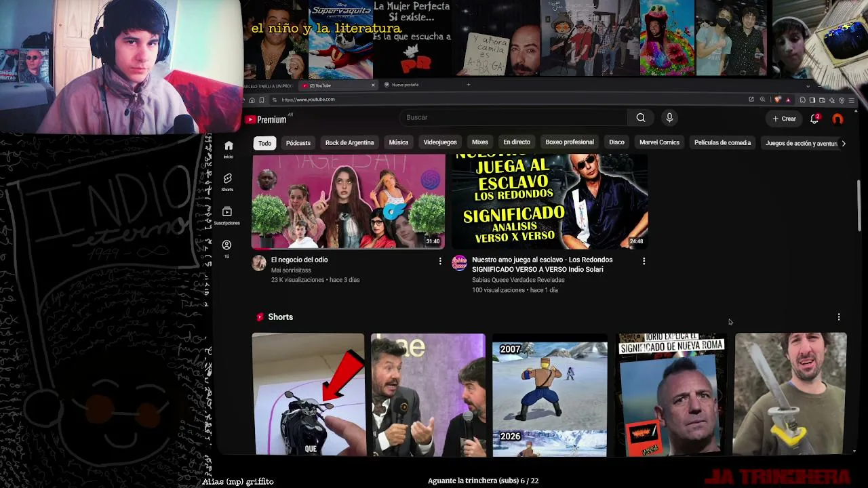Open options for Nuestro amo juega al esclavo
Image resolution: width=868 pixels, height=488 pixels.
pos(644,261)
